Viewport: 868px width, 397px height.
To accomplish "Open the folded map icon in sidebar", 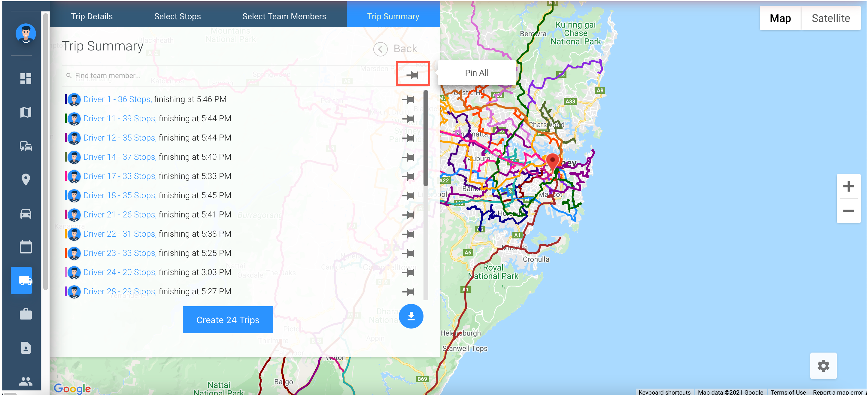I will click(26, 112).
